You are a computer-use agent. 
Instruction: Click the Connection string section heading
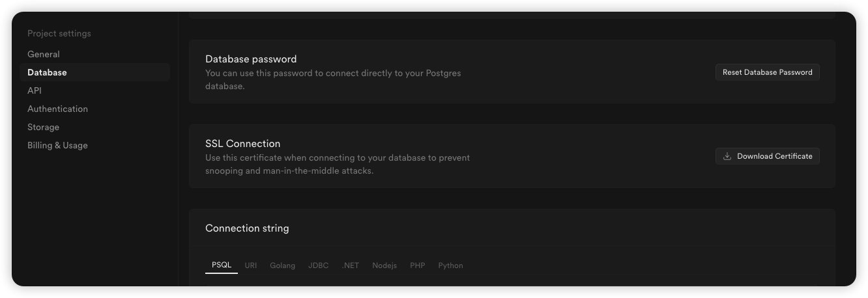coord(247,228)
